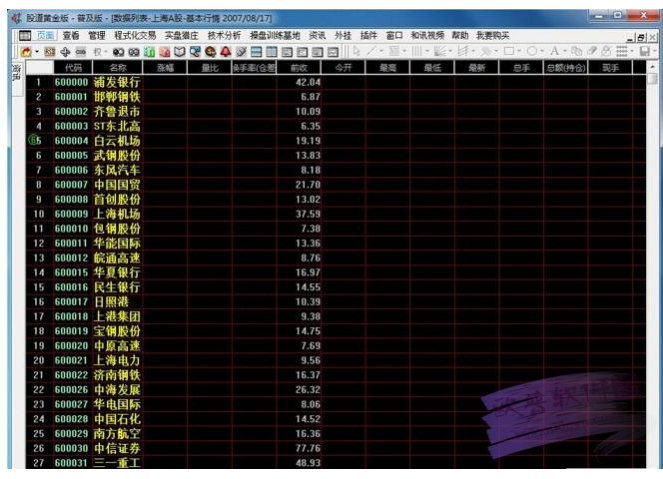Screen dimensions: 663x479
Task: Select the blue vertical columns layout icon
Action: [271, 52]
